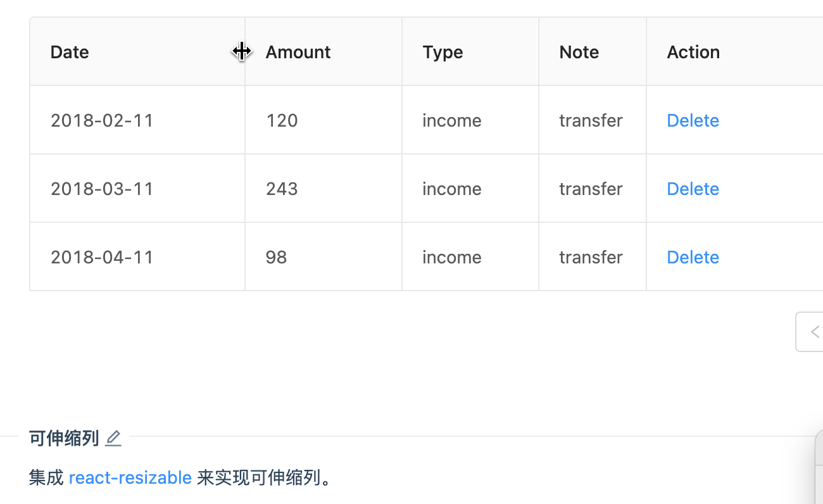Click the Amount column header
This screenshot has width=823, height=504.
pos(298,52)
